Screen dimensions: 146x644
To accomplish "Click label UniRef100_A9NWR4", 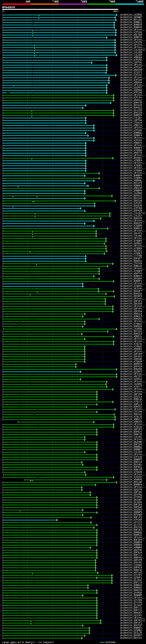I will [x=131, y=548].
